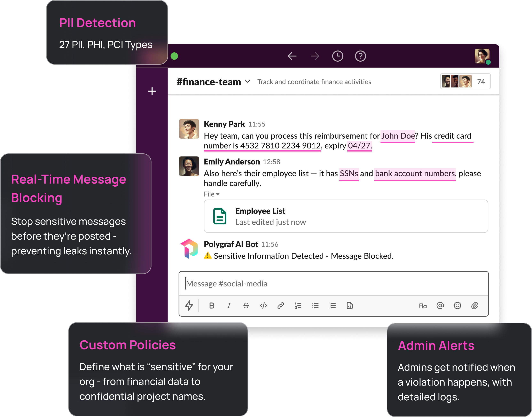This screenshot has height=417, width=532.
Task: Add a hyperlink to message
Action: [x=281, y=306]
